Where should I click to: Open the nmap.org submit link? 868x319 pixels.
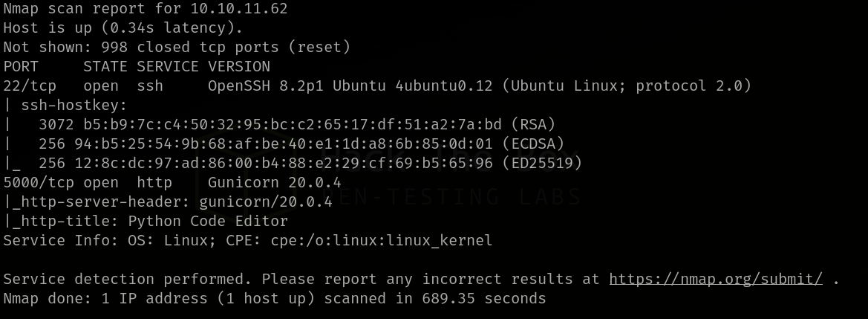click(716, 280)
